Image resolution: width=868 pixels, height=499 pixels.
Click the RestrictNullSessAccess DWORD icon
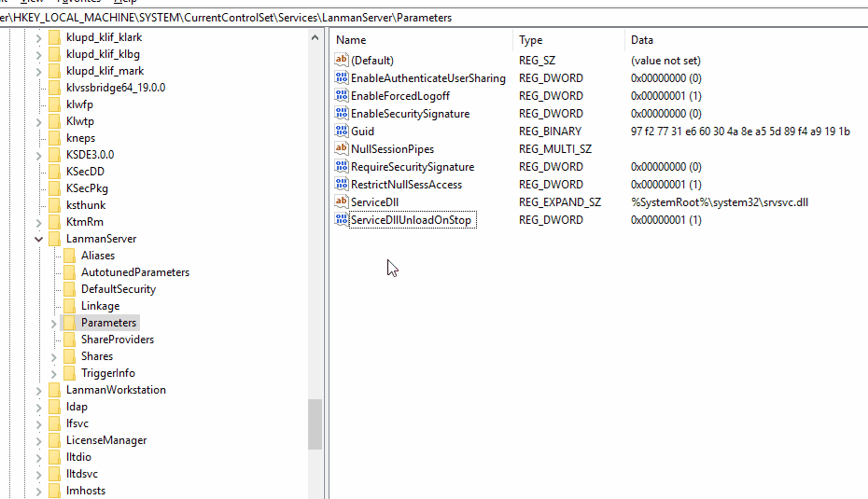click(x=342, y=184)
